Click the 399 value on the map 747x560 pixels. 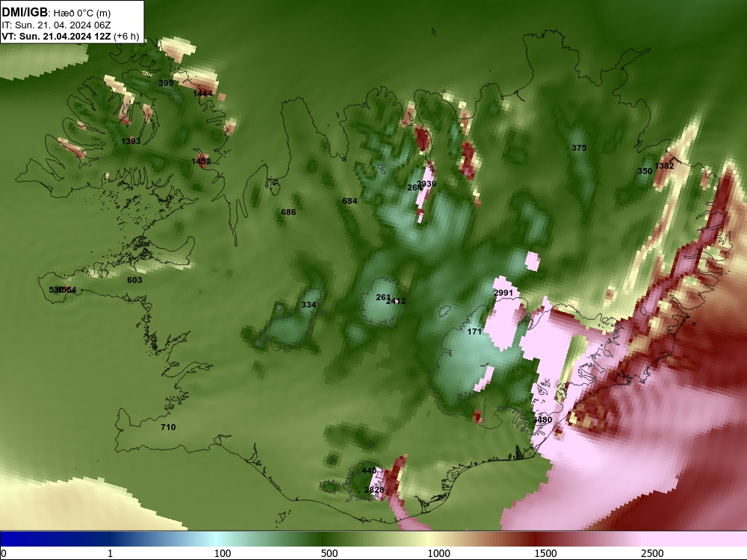coord(166,83)
